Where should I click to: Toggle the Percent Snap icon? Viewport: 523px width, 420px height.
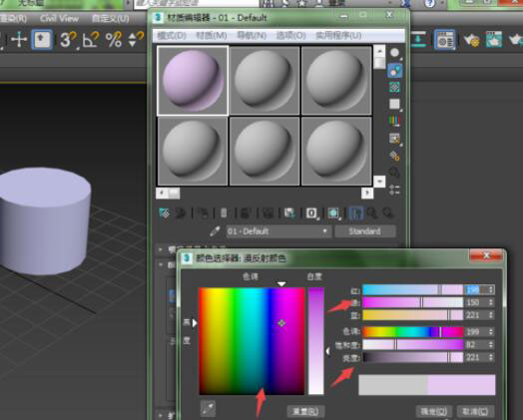[114, 40]
